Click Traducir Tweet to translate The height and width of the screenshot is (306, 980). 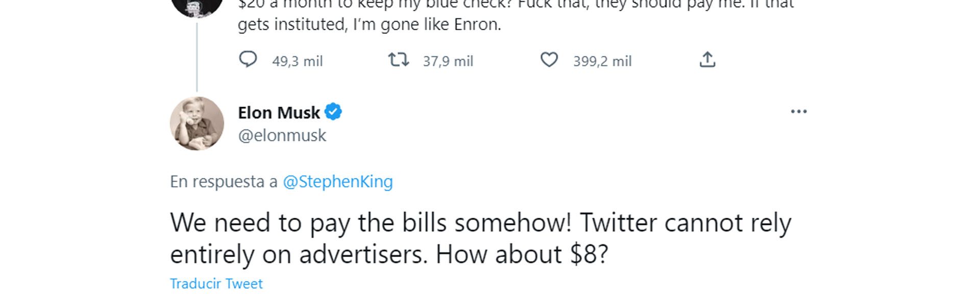point(216,284)
